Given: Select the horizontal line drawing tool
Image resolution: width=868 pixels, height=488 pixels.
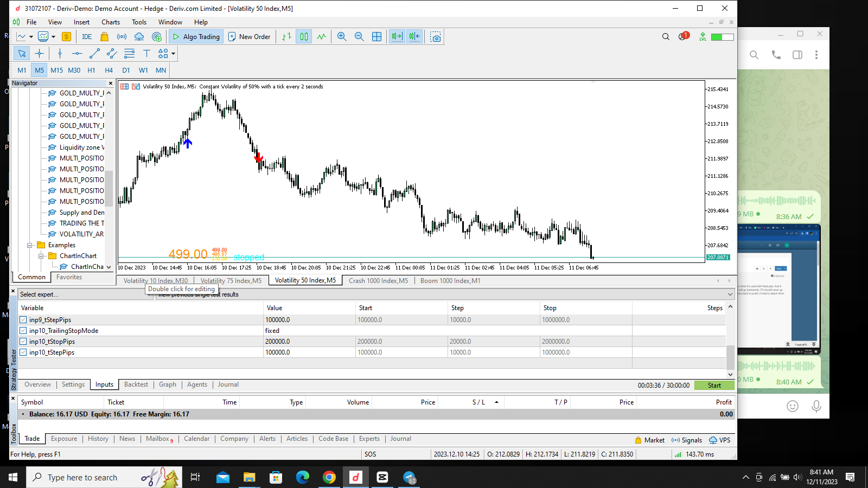Looking at the screenshot, I should [x=77, y=54].
